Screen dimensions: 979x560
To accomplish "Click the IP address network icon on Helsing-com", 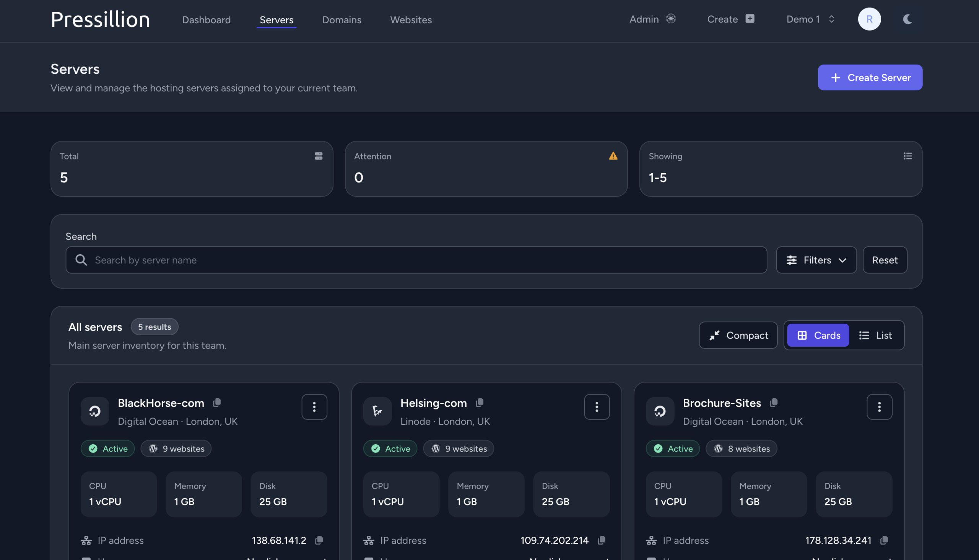I will pyautogui.click(x=369, y=541).
